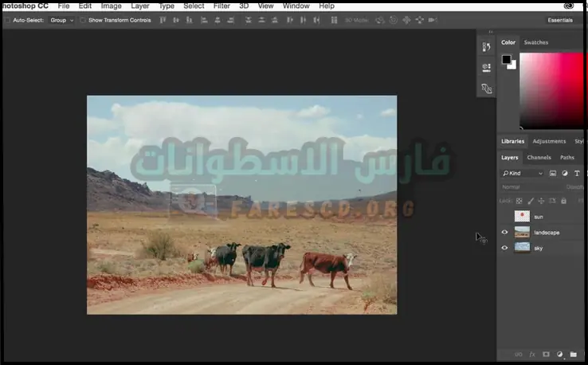Image resolution: width=588 pixels, height=365 pixels.
Task: Open the layer Kind filter dropdown
Action: (523, 173)
